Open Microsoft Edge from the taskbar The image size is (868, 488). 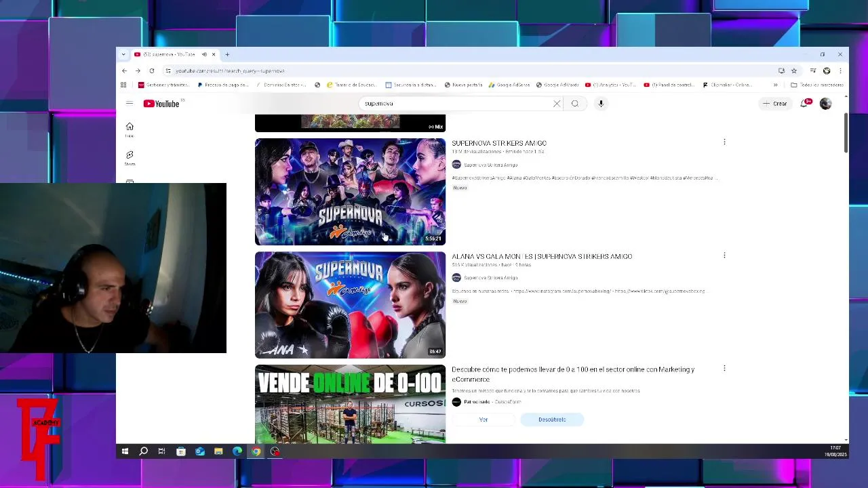[237, 451]
